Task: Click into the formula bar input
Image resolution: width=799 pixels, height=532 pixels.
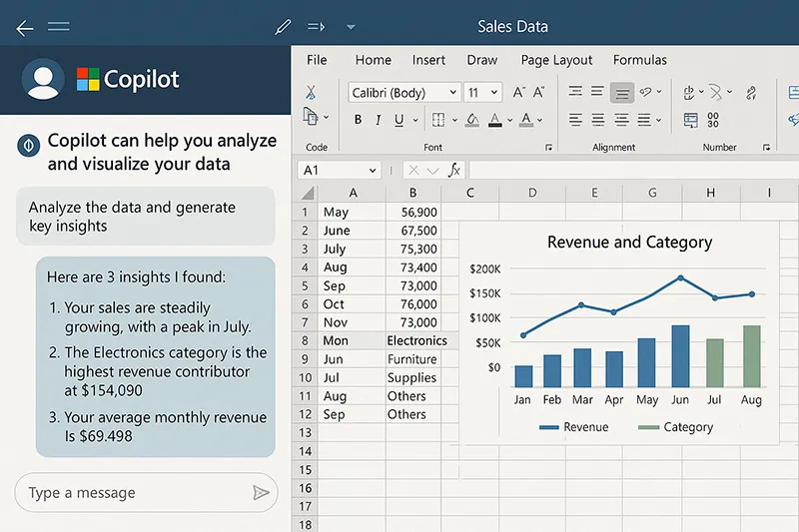Action: 633,170
